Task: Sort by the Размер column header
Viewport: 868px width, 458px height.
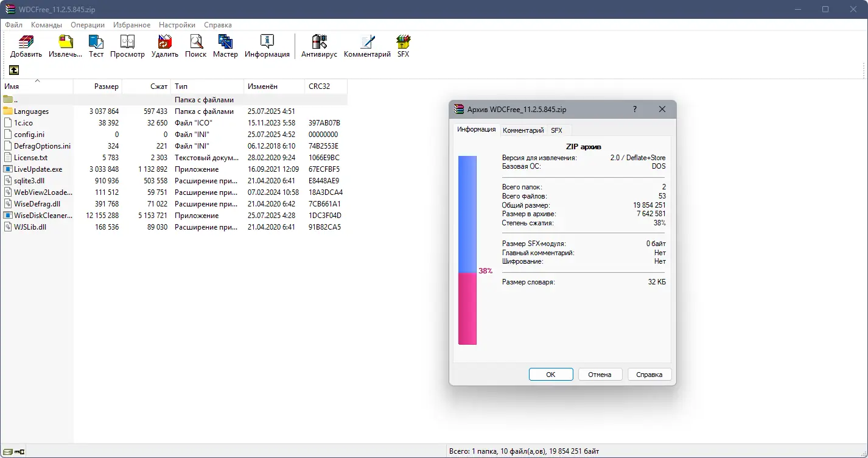Action: click(x=97, y=86)
